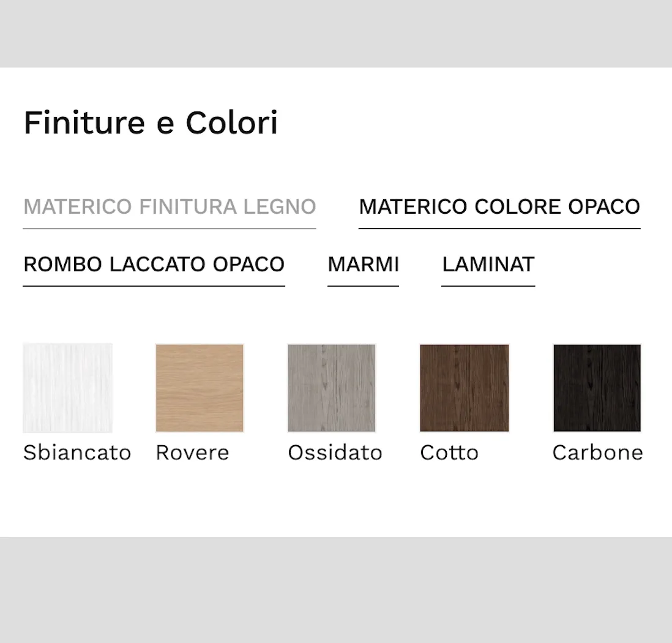Viewport: 672px width, 643px height.
Task: Pick the light oak Rovere swatch
Action: pyautogui.click(x=200, y=388)
